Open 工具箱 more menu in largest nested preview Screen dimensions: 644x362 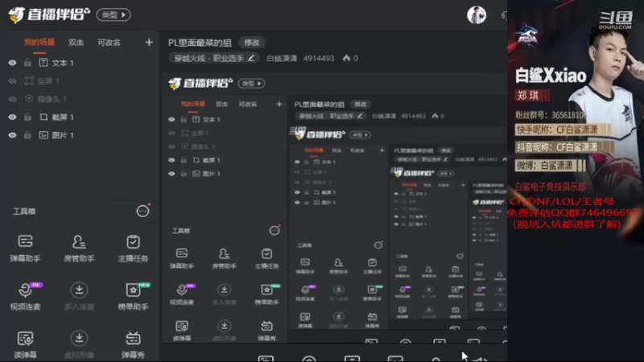[274, 230]
